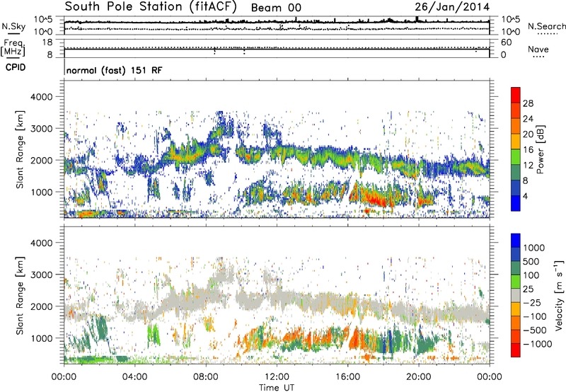
Task: Click the '16:00' time axis label
Action: [347, 377]
